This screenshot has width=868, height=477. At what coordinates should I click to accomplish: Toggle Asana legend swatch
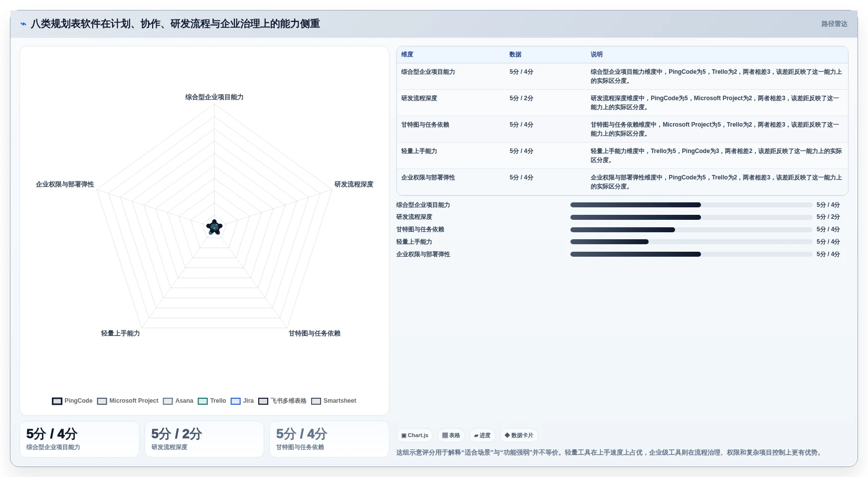pyautogui.click(x=168, y=401)
